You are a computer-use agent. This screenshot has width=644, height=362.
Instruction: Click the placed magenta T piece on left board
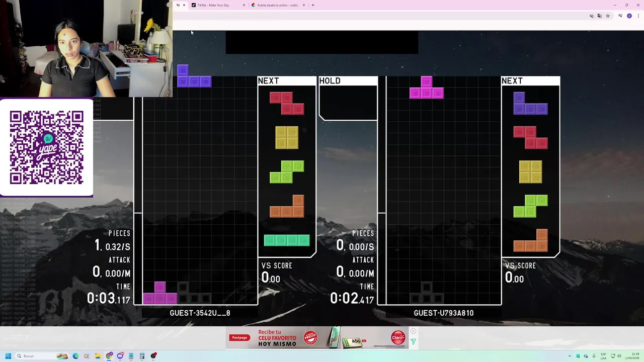pyautogui.click(x=160, y=293)
